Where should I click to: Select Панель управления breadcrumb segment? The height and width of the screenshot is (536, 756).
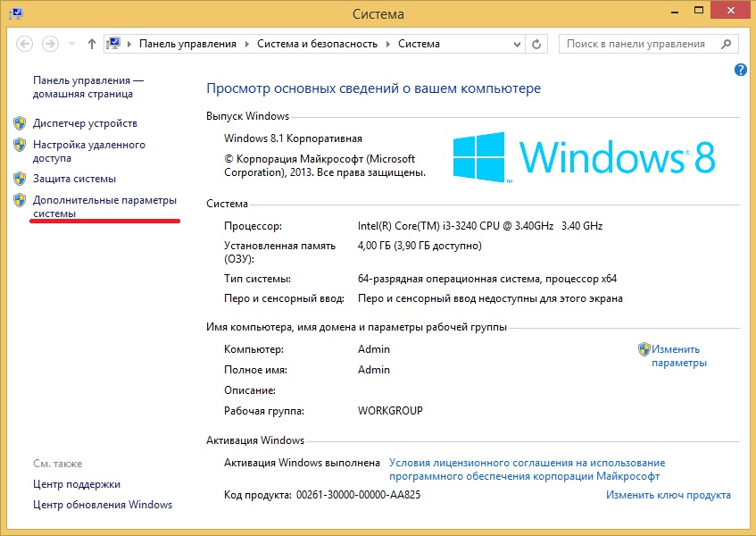pos(187,44)
